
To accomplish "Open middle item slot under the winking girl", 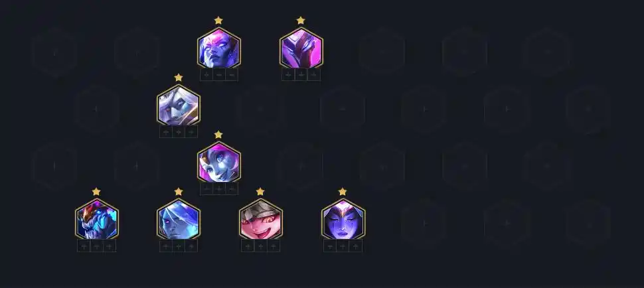I will point(260,246).
